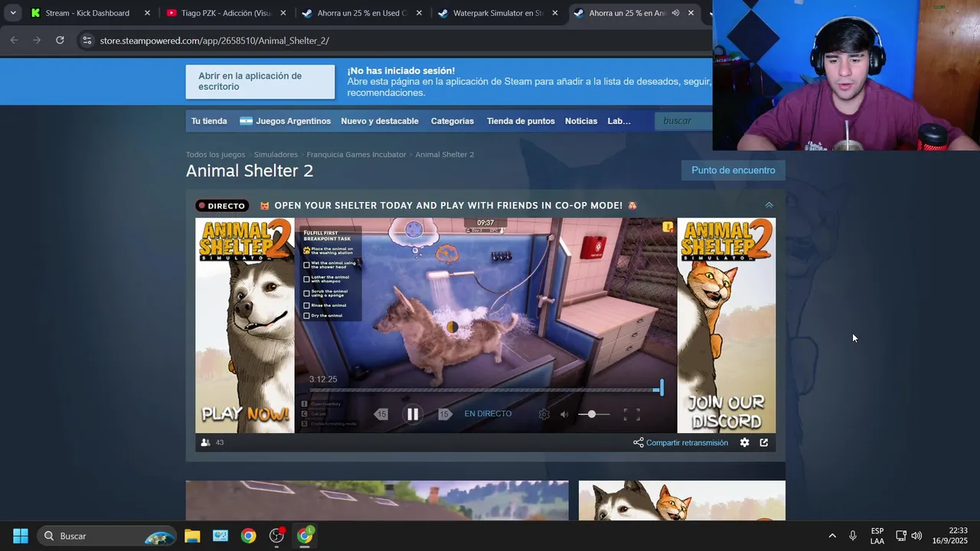
Task: Open the game trailer thumbnail below
Action: pos(377,500)
